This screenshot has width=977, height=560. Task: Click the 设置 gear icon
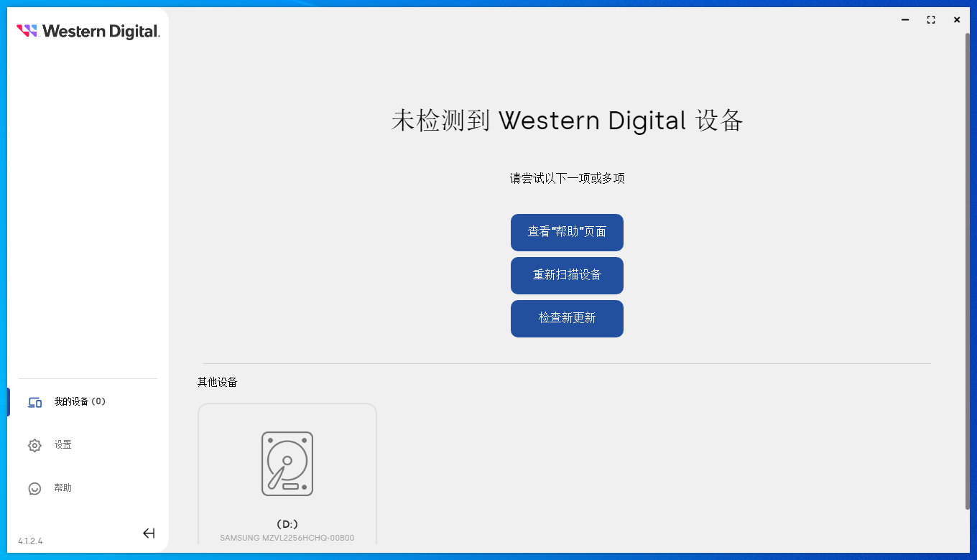click(34, 445)
